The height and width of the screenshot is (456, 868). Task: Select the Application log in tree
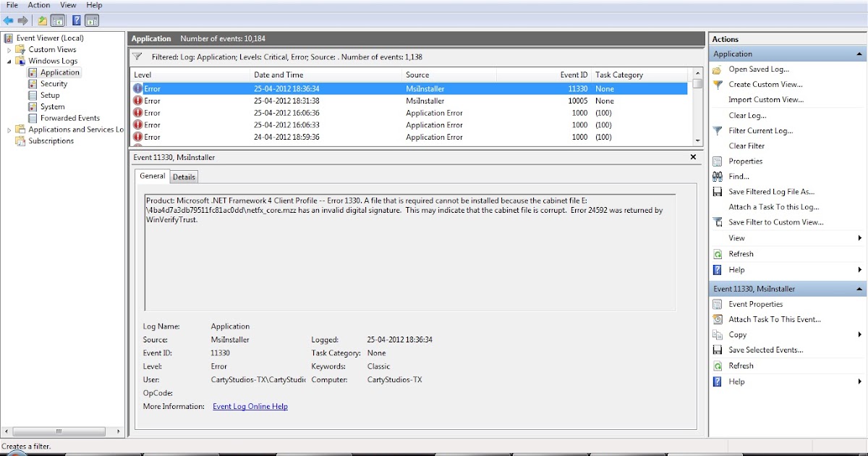[59, 72]
